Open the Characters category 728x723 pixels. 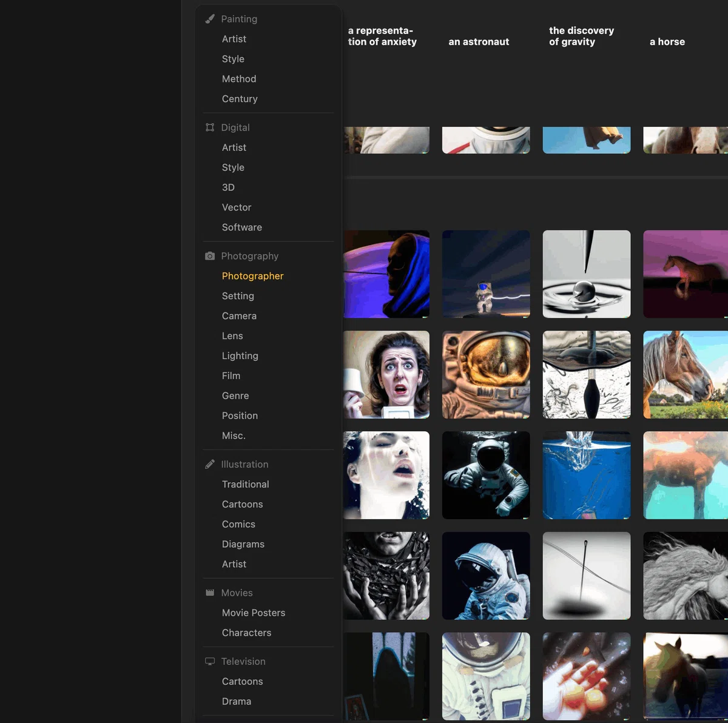pyautogui.click(x=247, y=633)
